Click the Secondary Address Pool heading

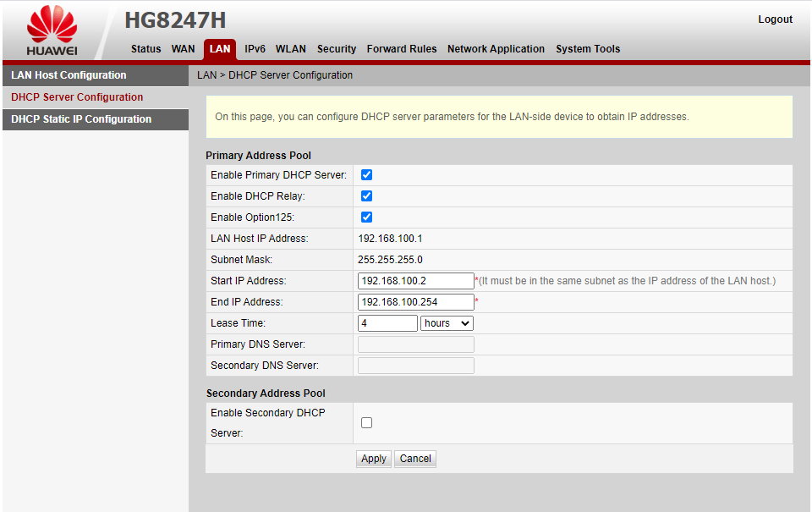(x=266, y=394)
